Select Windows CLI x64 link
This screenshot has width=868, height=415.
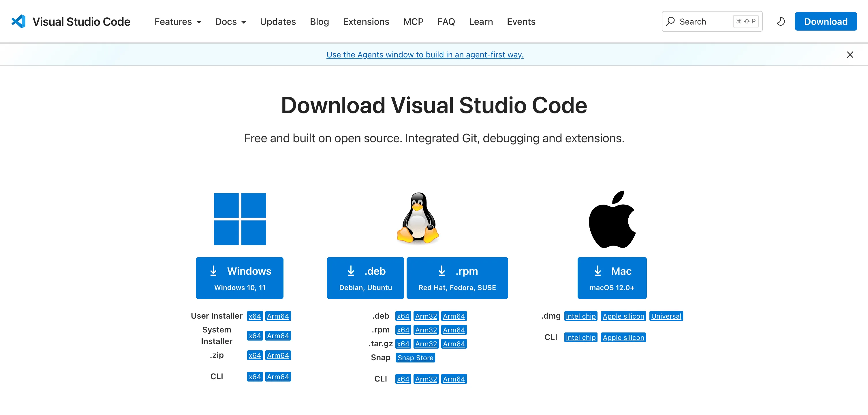point(255,377)
